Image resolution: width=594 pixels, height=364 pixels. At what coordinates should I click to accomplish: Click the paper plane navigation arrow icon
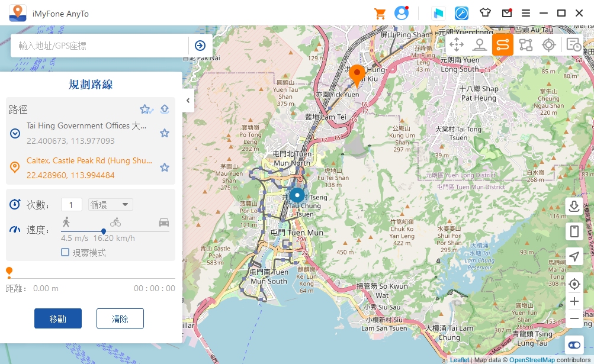(574, 256)
